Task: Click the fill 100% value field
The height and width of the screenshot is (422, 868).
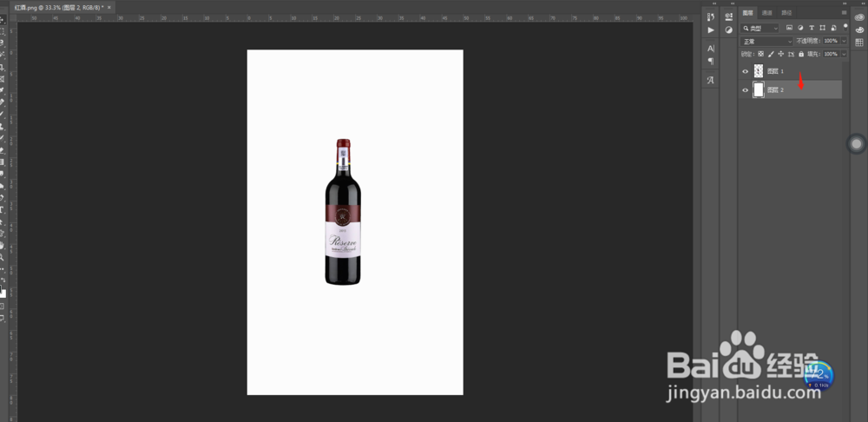Action: click(x=832, y=55)
